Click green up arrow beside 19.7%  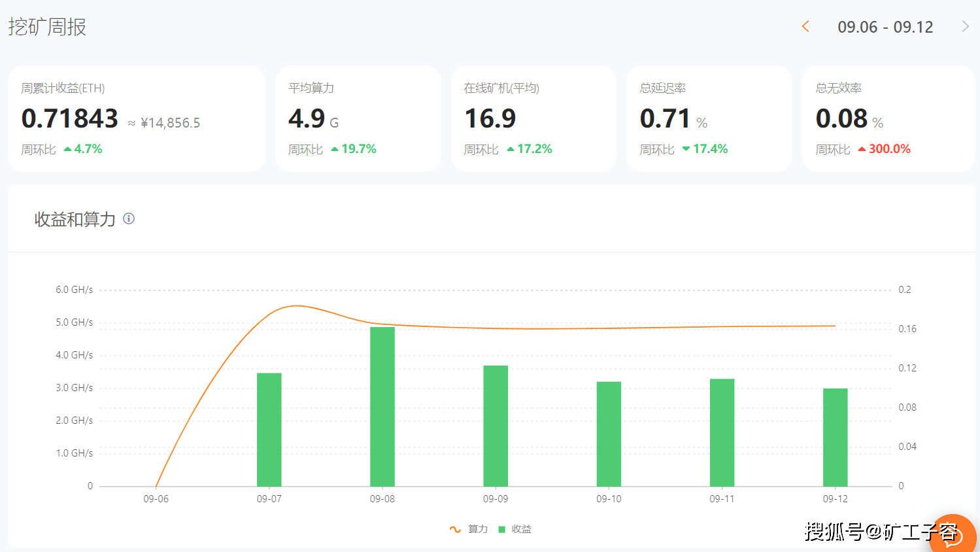pyautogui.click(x=335, y=149)
